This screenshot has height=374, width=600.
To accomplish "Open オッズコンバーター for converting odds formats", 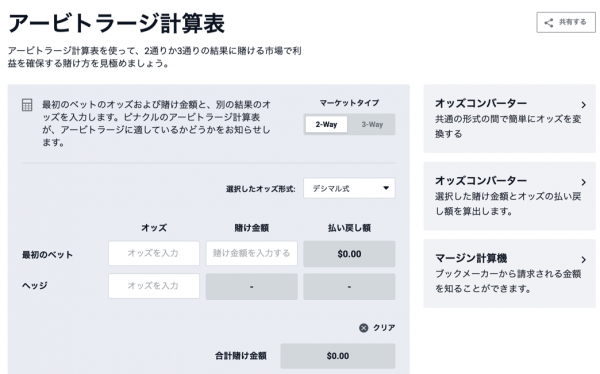I will click(x=509, y=119).
